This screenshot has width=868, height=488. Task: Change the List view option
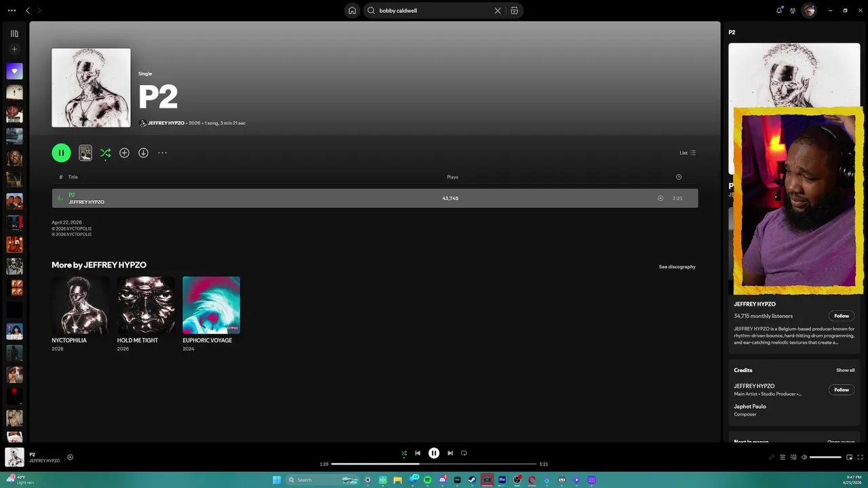tap(688, 152)
